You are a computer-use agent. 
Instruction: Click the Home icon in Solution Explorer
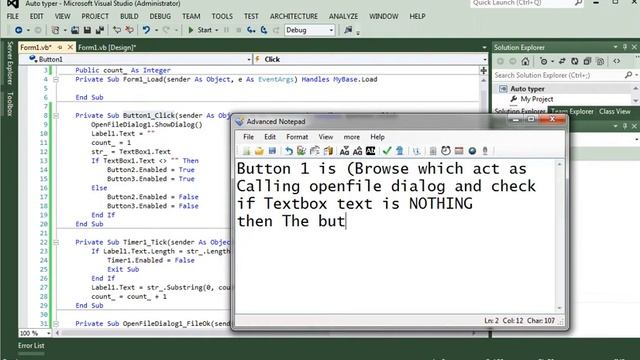(525, 62)
